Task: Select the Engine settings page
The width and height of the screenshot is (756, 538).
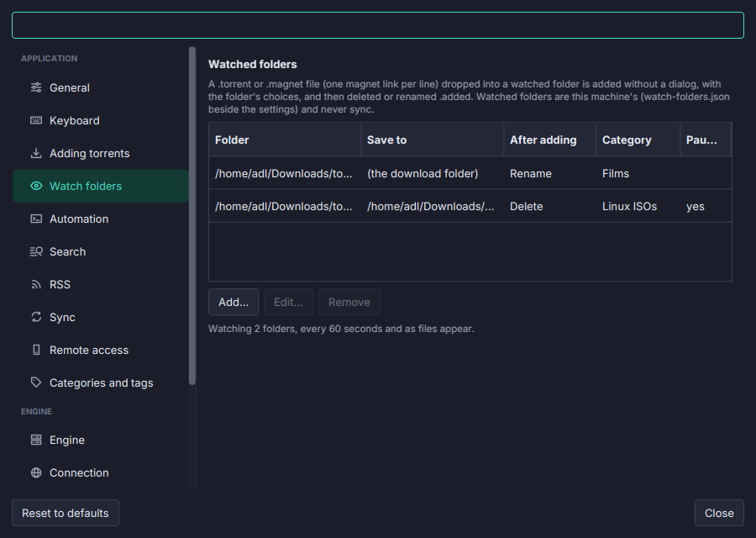Action: [100, 440]
